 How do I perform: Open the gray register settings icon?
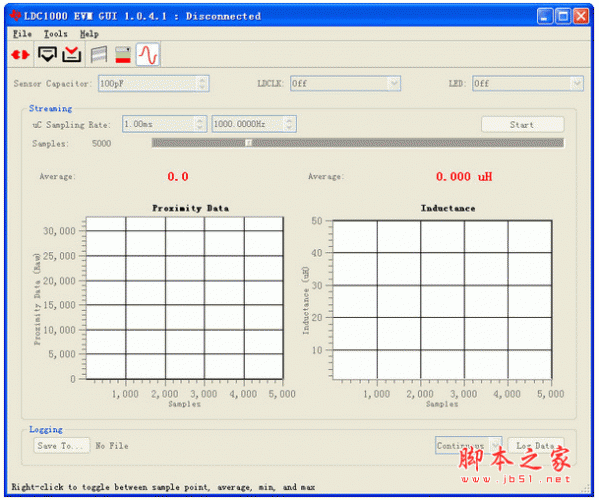tap(99, 54)
